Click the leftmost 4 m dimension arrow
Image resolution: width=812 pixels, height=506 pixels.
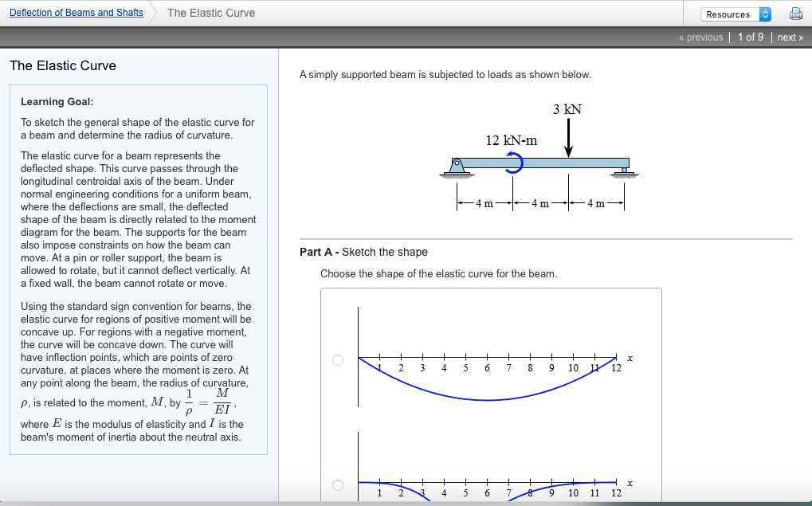[x=484, y=202]
